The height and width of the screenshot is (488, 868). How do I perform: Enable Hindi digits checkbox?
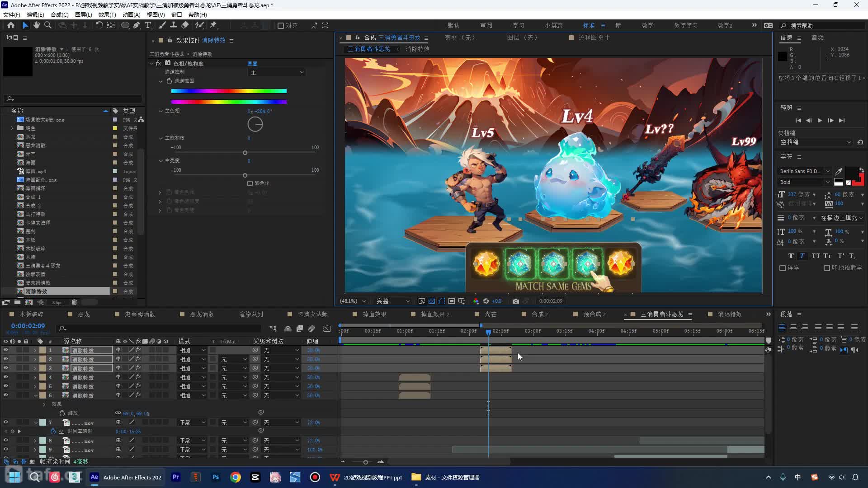pos(827,268)
